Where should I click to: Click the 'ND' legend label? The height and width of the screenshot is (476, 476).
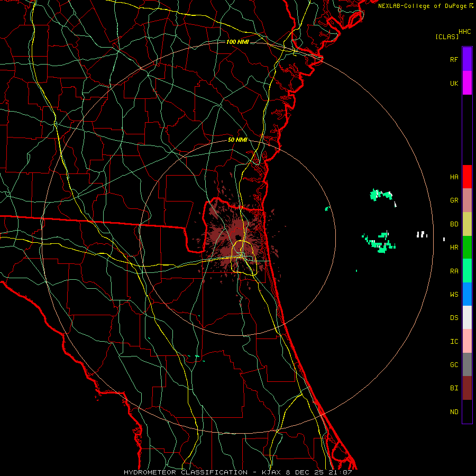coord(454,411)
